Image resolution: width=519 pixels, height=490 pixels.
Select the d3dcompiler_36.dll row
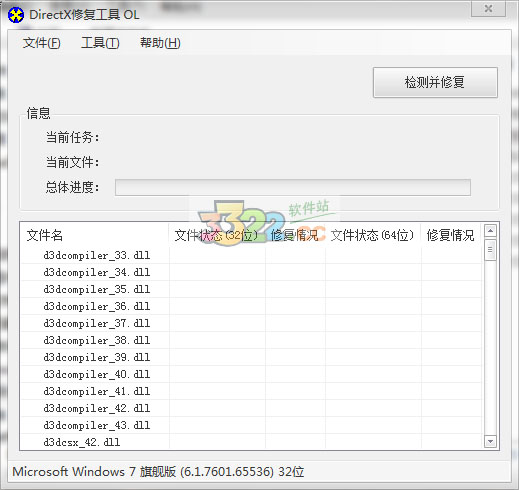[x=251, y=306]
